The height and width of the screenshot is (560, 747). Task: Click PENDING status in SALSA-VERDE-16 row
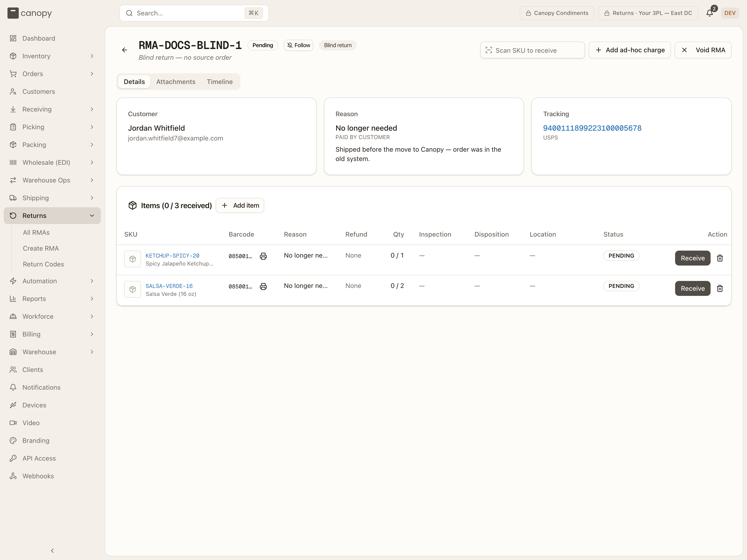click(x=621, y=286)
